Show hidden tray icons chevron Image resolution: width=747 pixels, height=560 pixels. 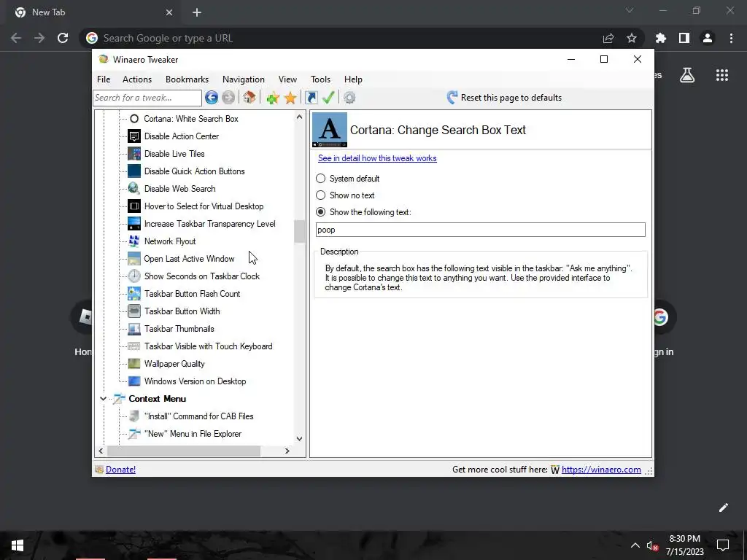click(x=635, y=545)
